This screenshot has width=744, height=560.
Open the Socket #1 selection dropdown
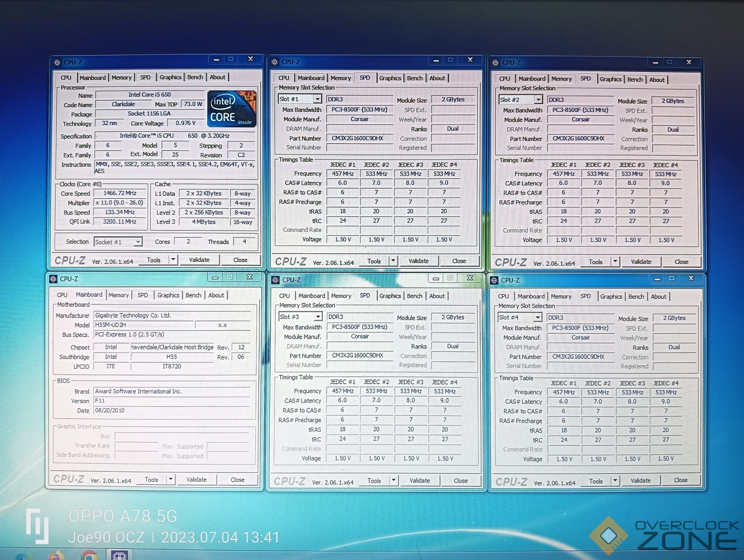pos(138,242)
